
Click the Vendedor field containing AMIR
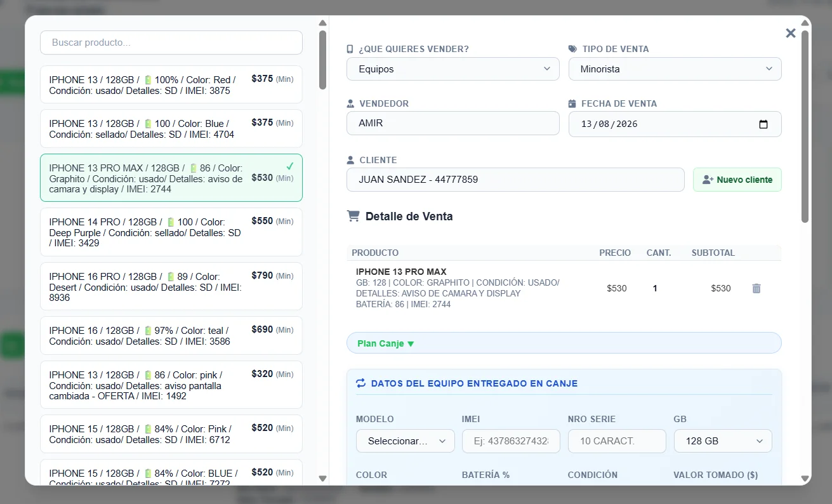[453, 123]
